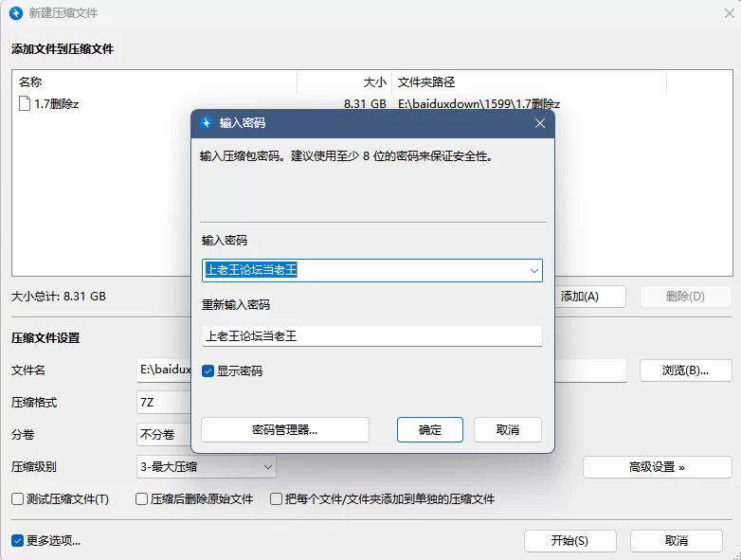Toggle the 更多选项... checkbox
Viewport: 741px width, 560px height.
tap(17, 541)
